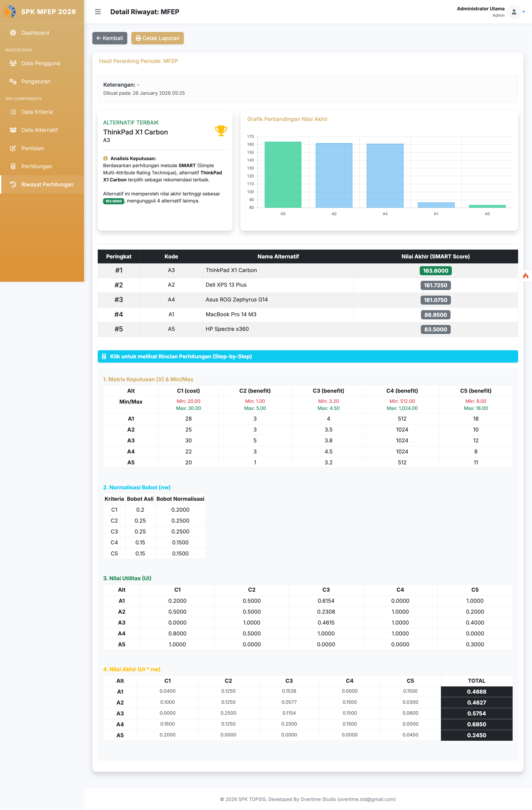This screenshot has height=810, width=532.
Task: Click the Penilaian edit icon
Action: (13, 148)
